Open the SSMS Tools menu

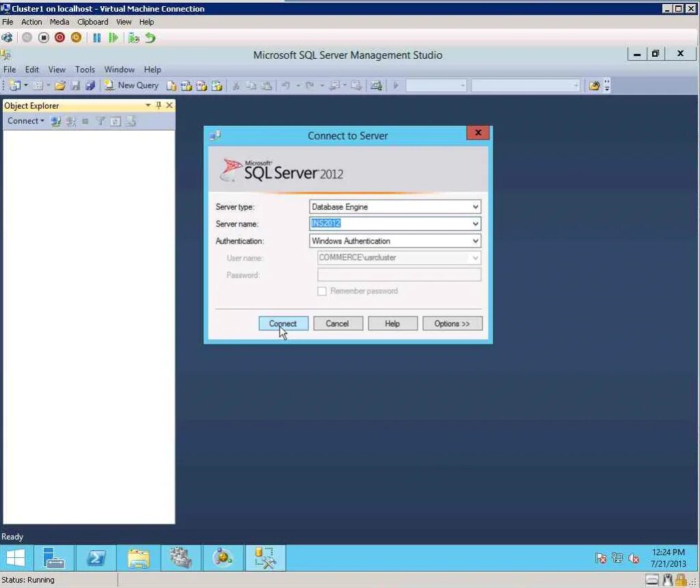coord(85,70)
